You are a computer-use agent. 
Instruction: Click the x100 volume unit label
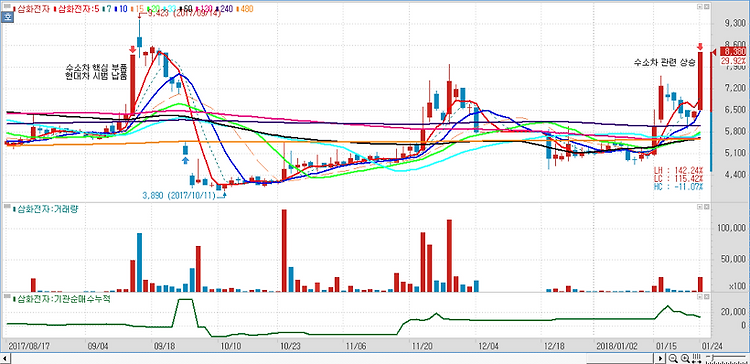click(x=737, y=286)
